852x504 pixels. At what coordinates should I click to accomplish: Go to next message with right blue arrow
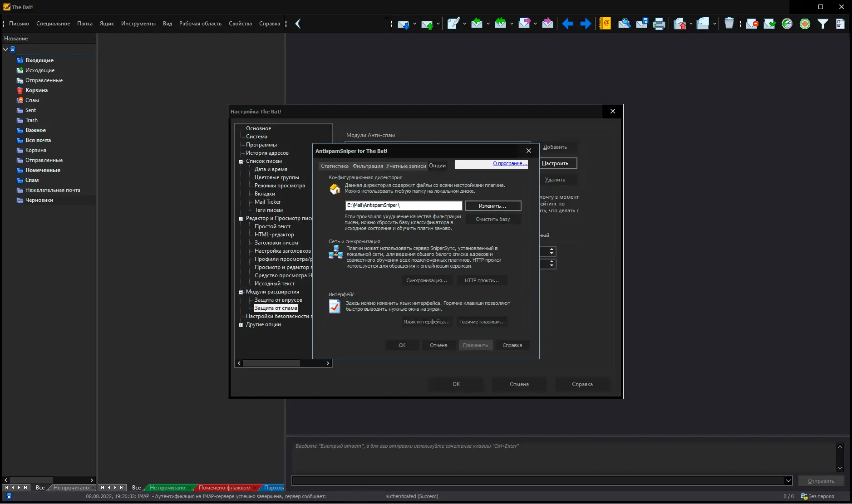pyautogui.click(x=586, y=24)
